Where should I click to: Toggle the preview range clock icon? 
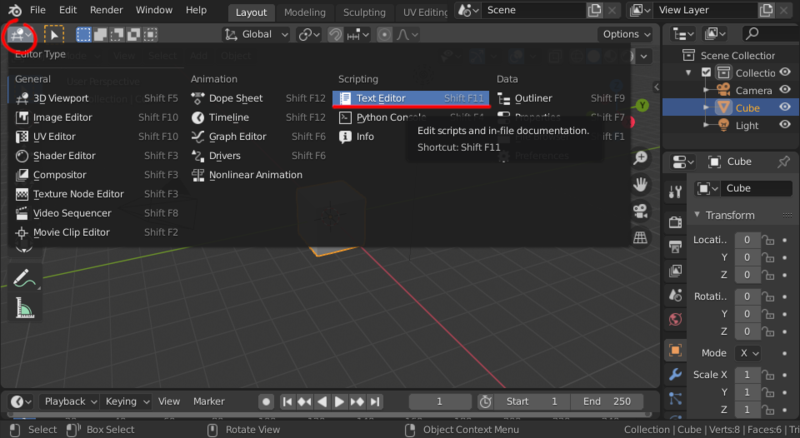(485, 402)
